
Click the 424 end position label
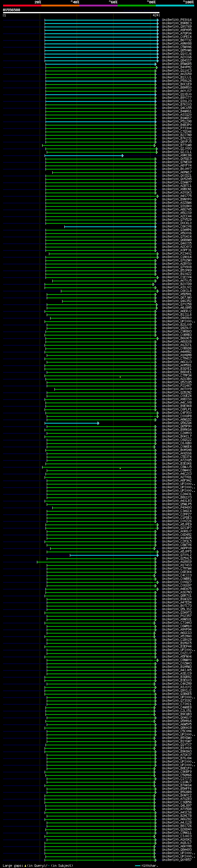tap(155, 15)
